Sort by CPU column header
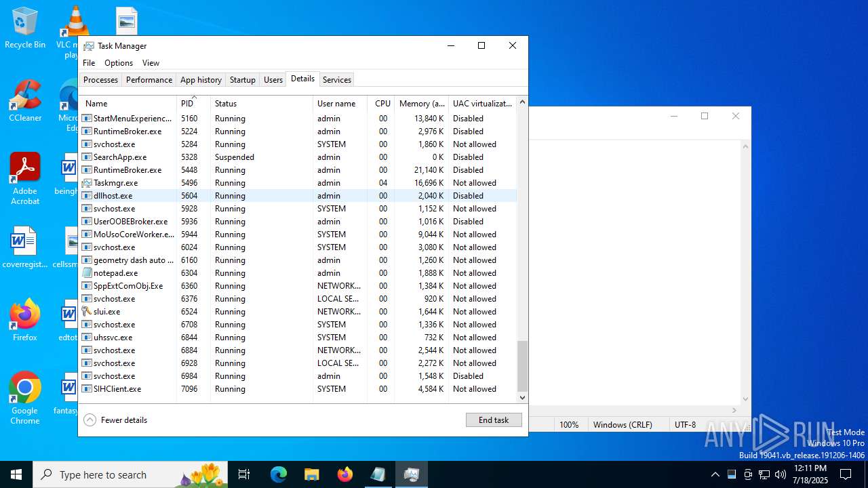 (381, 104)
